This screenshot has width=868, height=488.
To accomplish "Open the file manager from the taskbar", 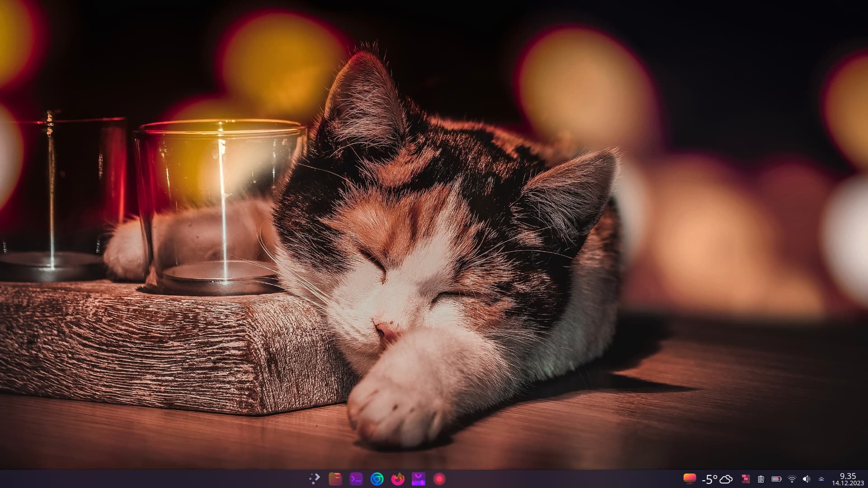I will (x=335, y=479).
